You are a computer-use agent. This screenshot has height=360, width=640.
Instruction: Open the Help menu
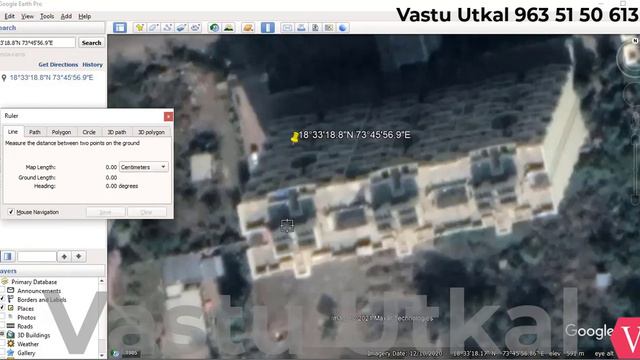pos(84,16)
